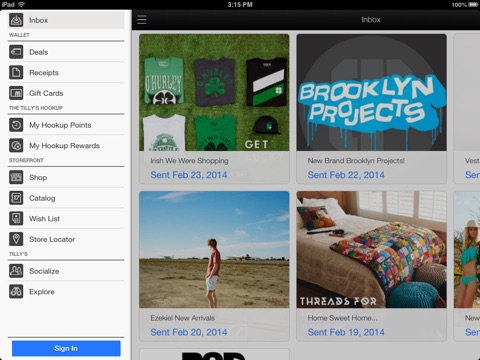Select the Shop storefront icon
The image size is (480, 360).
click(x=16, y=177)
